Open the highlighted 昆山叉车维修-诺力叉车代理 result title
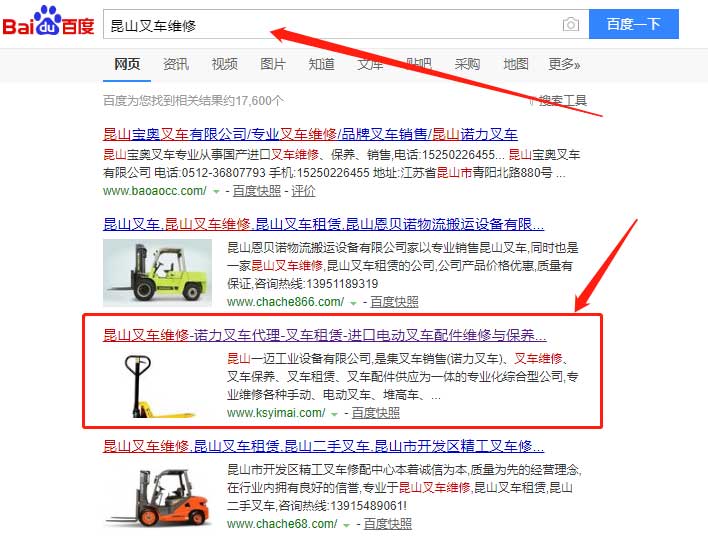Screen dimensions: 708x543 pos(325,335)
